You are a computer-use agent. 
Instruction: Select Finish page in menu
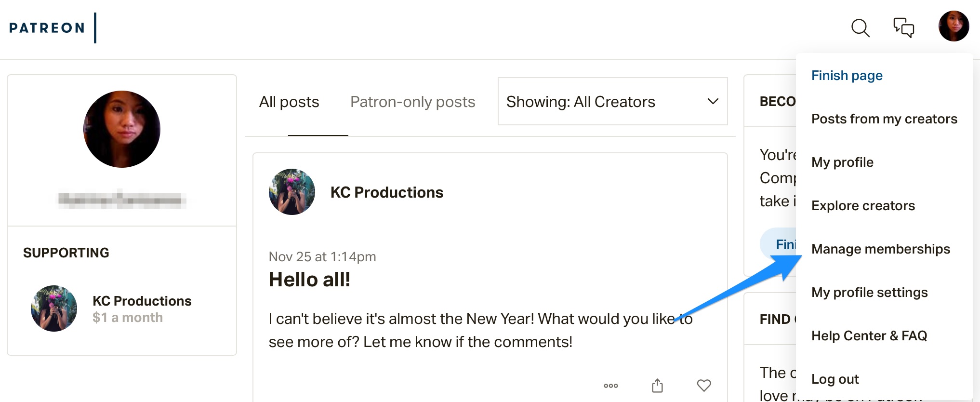tap(847, 76)
